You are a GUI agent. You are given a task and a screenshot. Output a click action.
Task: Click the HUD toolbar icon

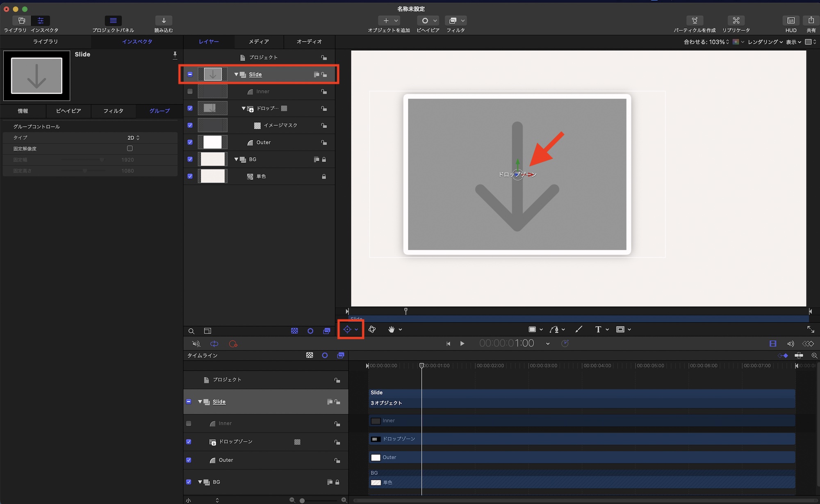pyautogui.click(x=791, y=21)
